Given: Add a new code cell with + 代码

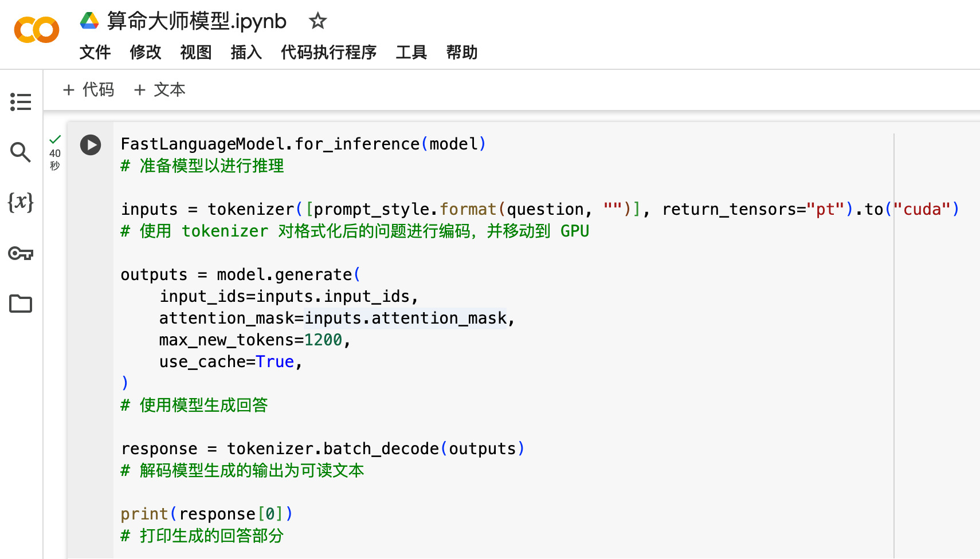Looking at the screenshot, I should tap(88, 90).
